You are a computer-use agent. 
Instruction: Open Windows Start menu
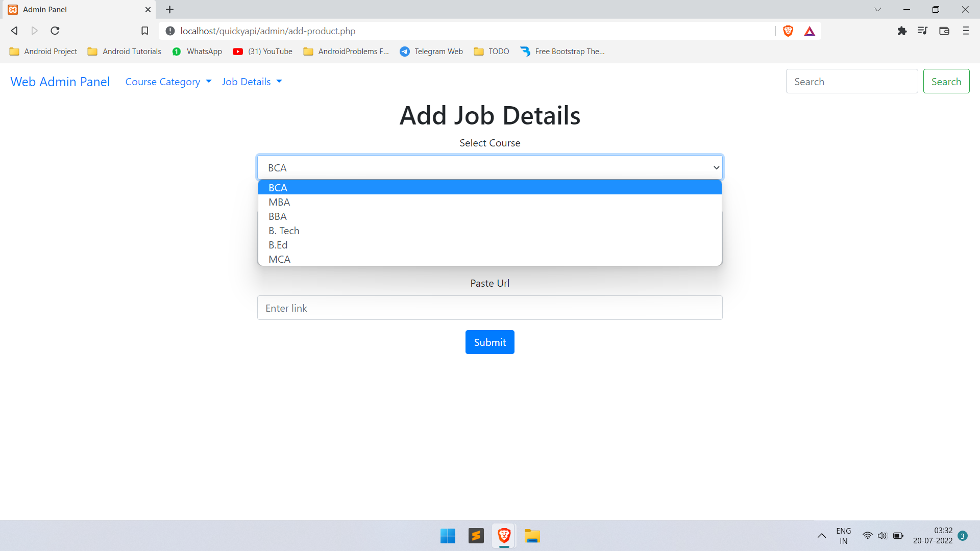click(448, 536)
